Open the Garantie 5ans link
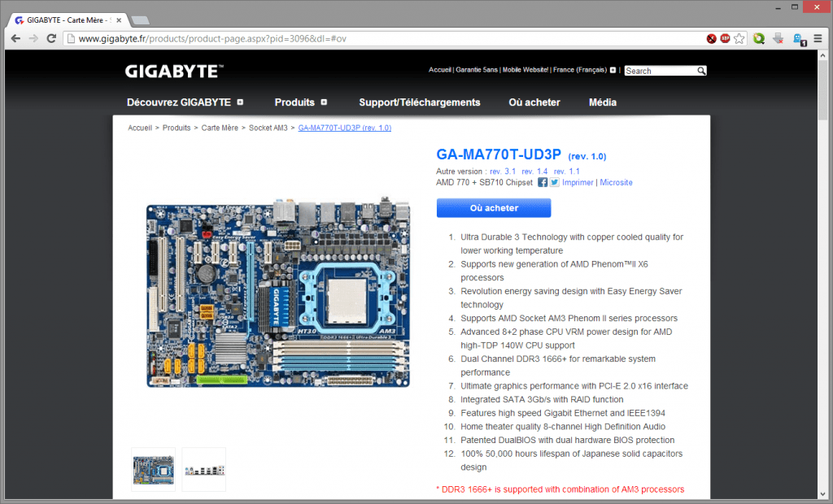Screen dimensions: 833x504 [477, 70]
